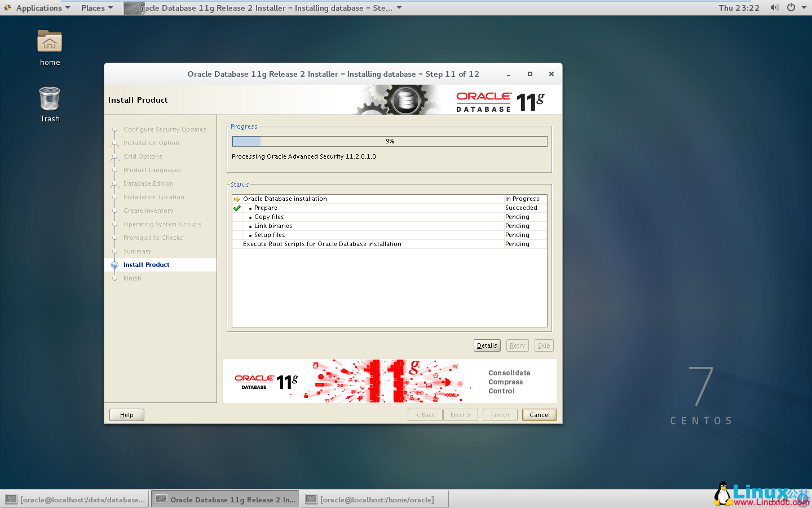Click the Oracle Database 11g header logo
The height and width of the screenshot is (508, 812).
coord(500,102)
